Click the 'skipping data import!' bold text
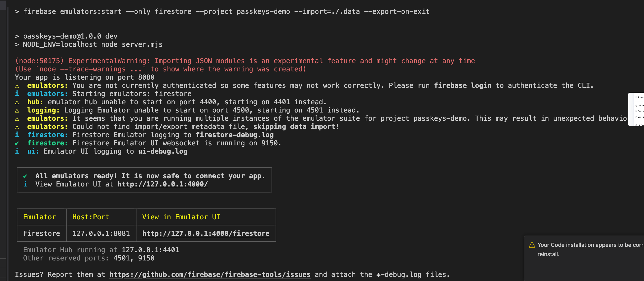644x281 pixels. 296,127
